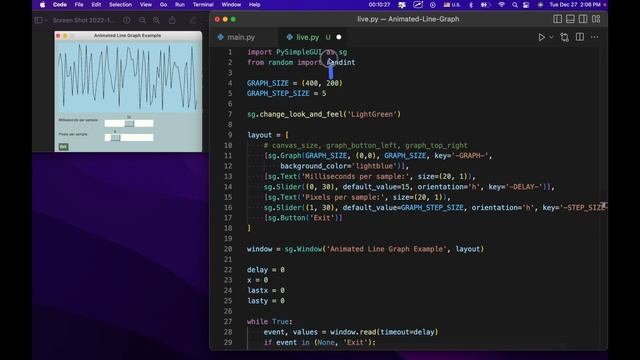Run the Python file with play button
The width and height of the screenshot is (640, 360).
[x=541, y=37]
